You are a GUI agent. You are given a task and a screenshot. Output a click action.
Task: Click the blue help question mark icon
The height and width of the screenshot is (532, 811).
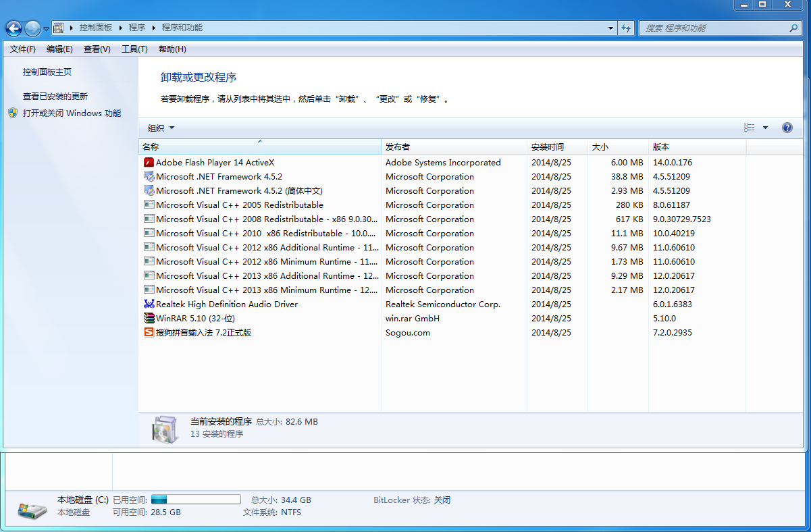point(787,128)
